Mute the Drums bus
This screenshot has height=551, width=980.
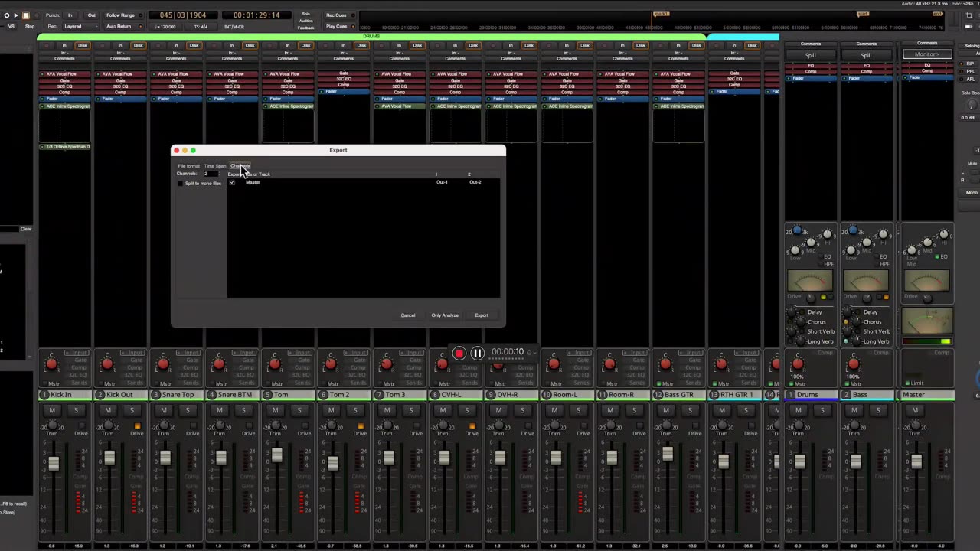click(x=799, y=410)
